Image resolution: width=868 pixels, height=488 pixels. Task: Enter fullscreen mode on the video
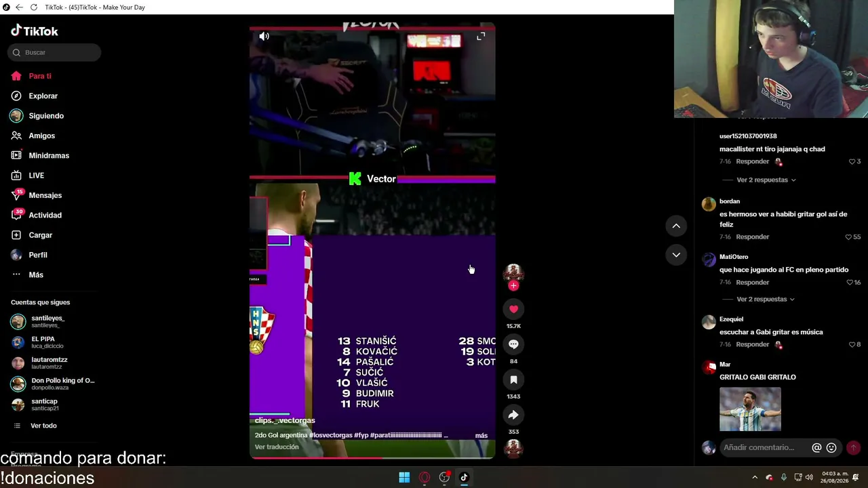(481, 37)
